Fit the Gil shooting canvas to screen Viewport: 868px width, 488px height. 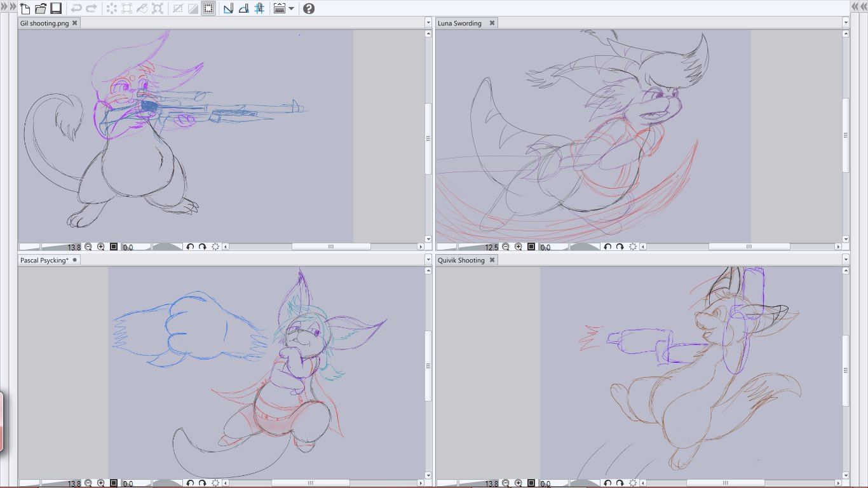pos(114,247)
